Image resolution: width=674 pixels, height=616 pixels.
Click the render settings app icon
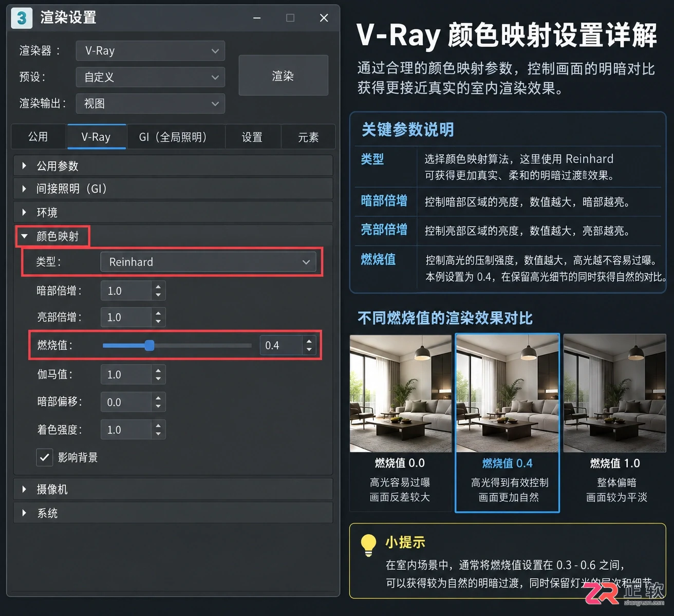click(22, 18)
